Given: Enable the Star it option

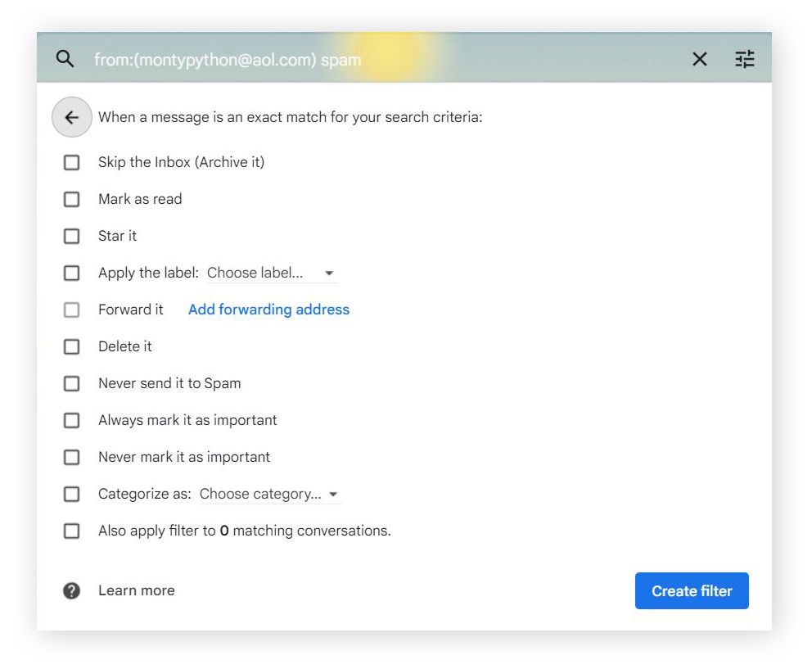Looking at the screenshot, I should [x=71, y=236].
